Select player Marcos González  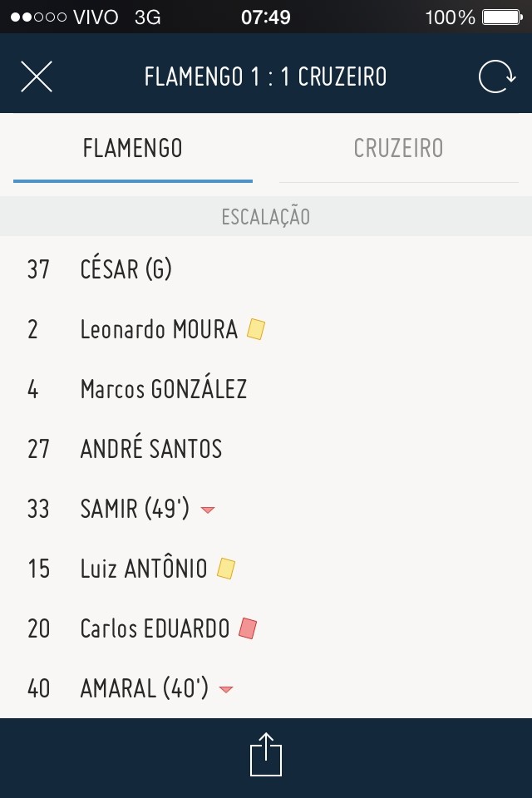[164, 389]
